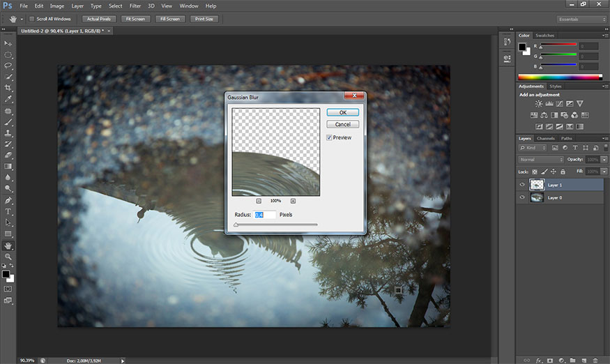
Task: Hide Layer 1 using its eye icon
Action: 522,185
